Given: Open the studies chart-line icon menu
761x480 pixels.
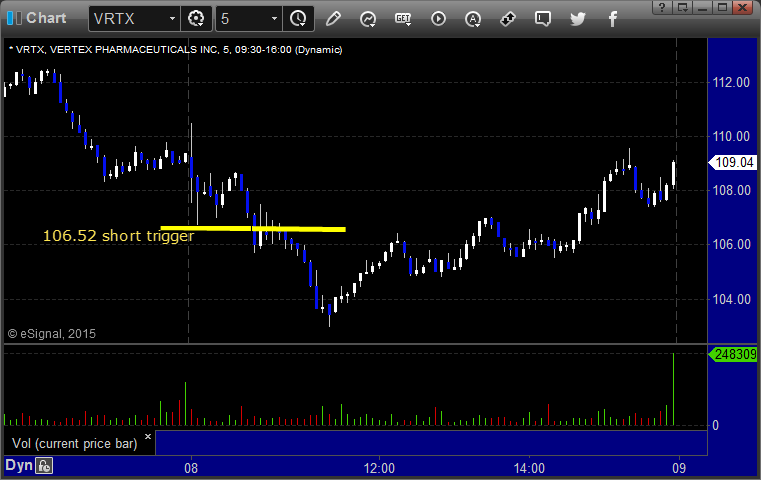Looking at the screenshot, I should click(368, 19).
